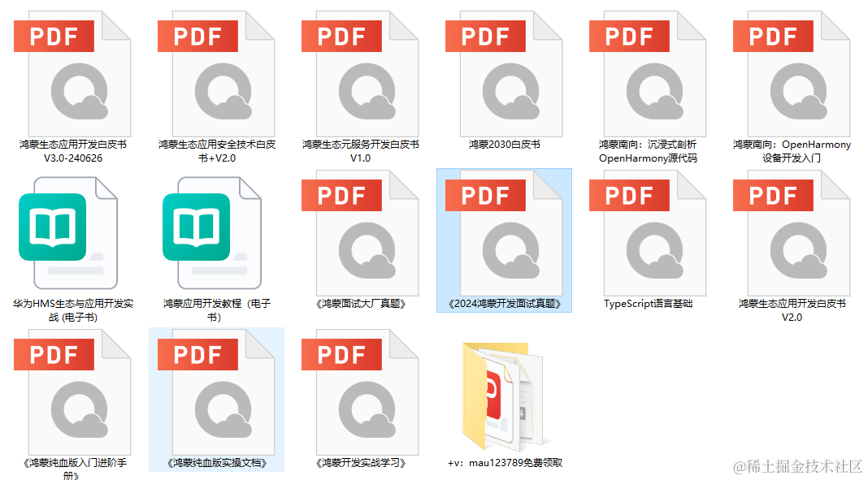Select PDF icon of 《鸿蒙面试大厂真题》
This screenshot has height=480, width=868.
click(360, 233)
